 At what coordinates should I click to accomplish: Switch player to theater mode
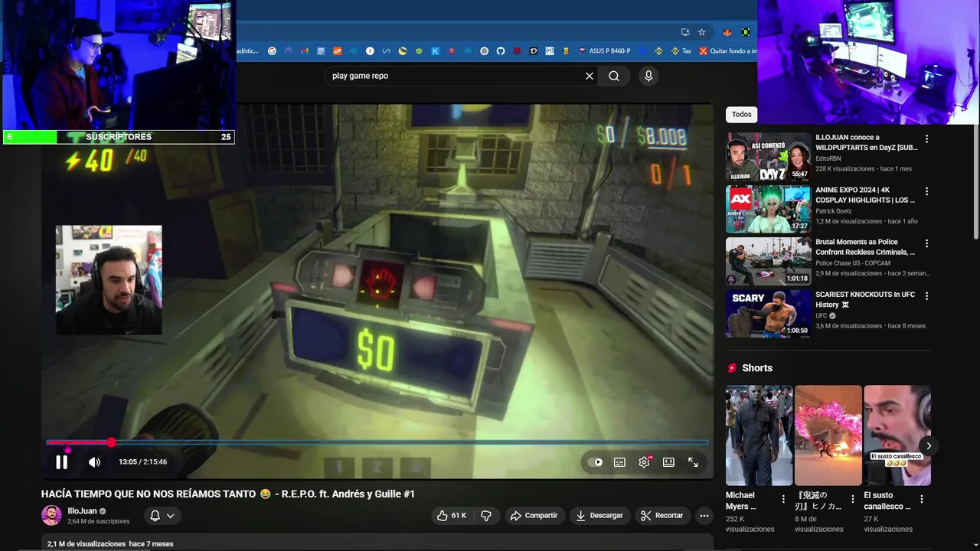668,462
